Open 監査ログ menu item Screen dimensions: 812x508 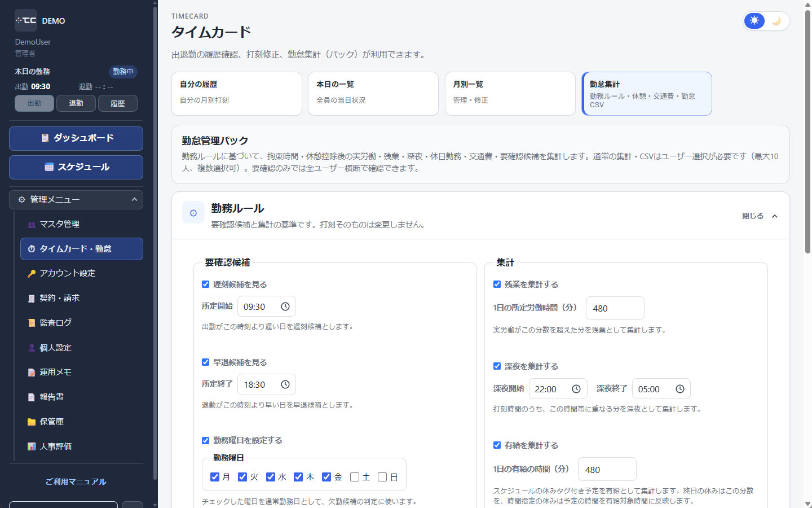[x=82, y=323]
